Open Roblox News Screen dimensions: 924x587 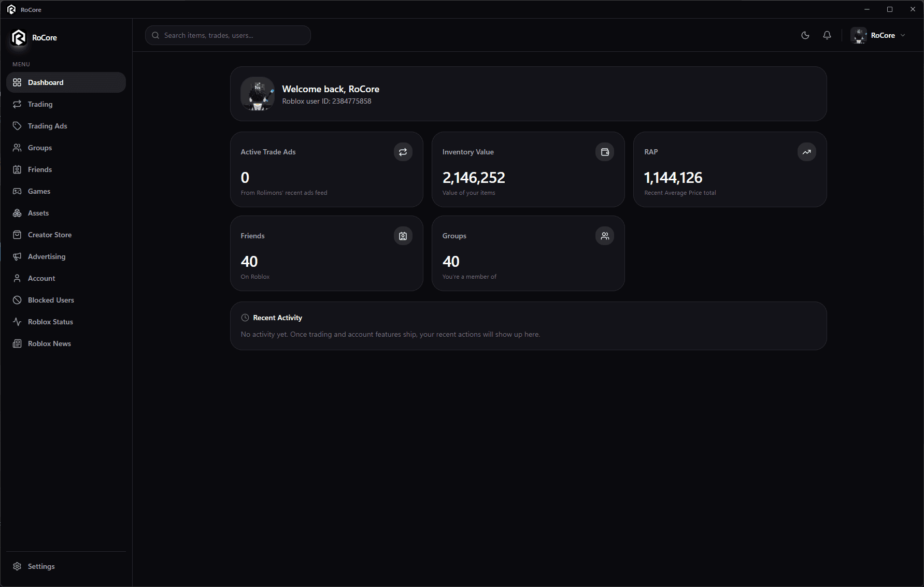click(x=66, y=343)
